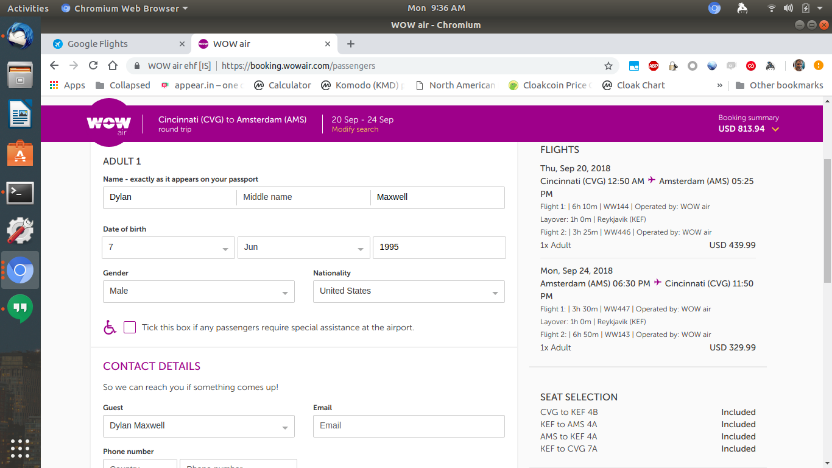Close the WOW air tab

tap(327, 44)
